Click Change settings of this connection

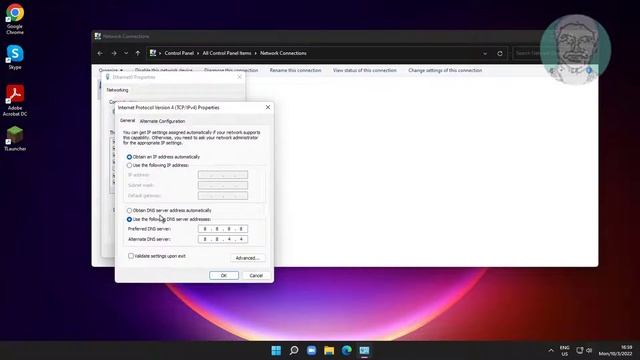coord(445,70)
